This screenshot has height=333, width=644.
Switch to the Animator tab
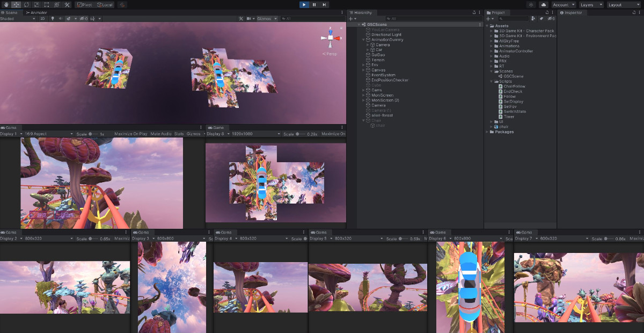pos(36,12)
